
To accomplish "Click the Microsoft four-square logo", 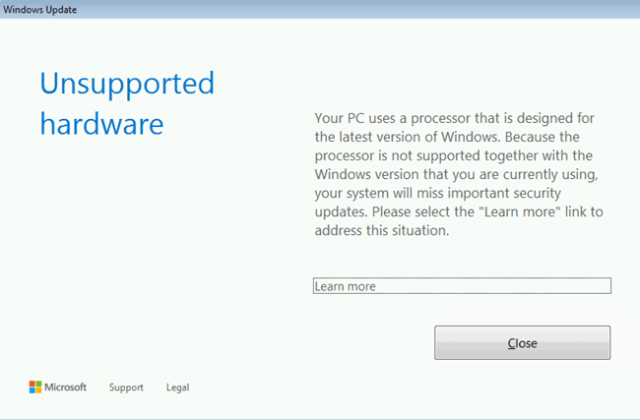I will click(35, 387).
